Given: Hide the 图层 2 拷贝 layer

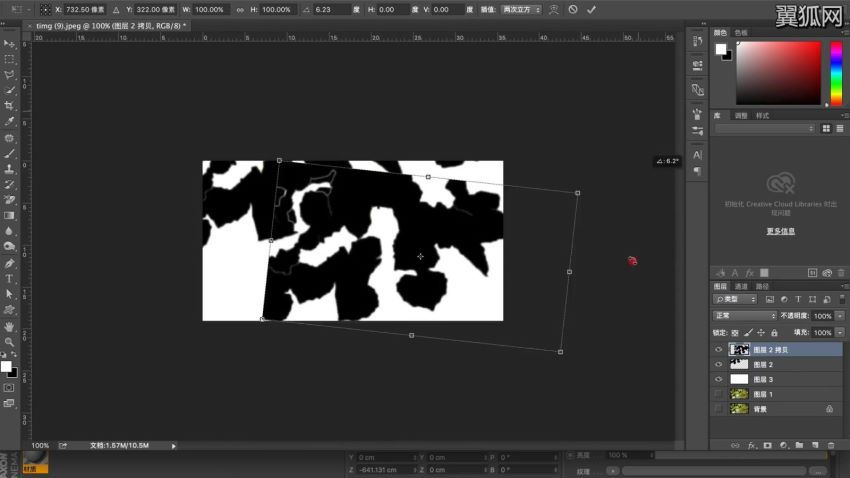Looking at the screenshot, I should coord(718,350).
